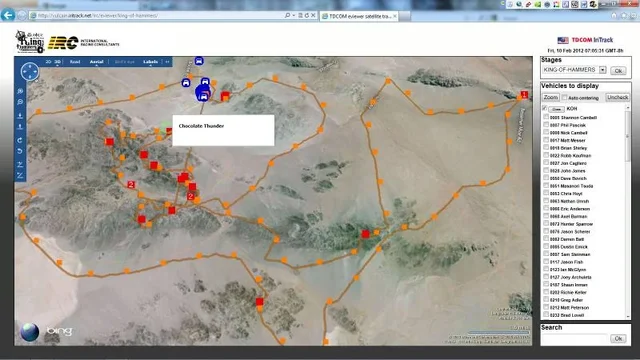Click the US flag icon beside TDCOM InTrack
The height and width of the screenshot is (360, 640).
click(x=563, y=40)
